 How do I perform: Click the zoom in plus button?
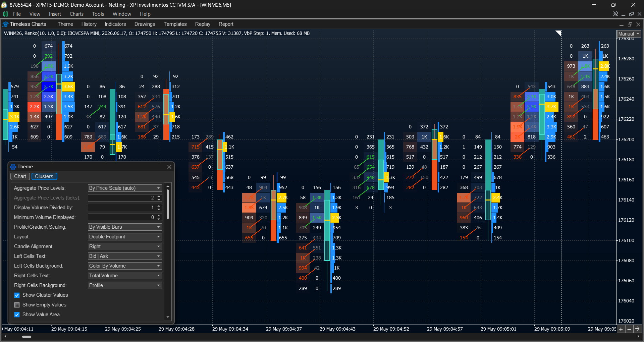(x=621, y=329)
